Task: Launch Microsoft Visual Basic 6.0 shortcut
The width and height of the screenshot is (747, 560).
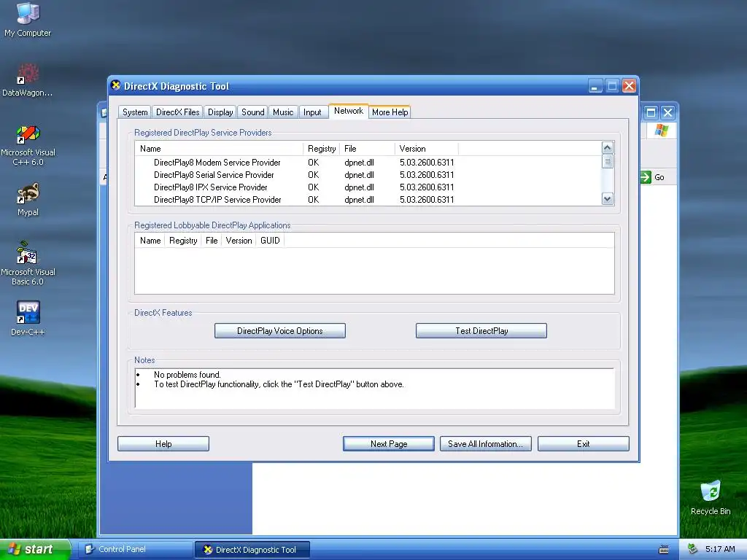Action: [28, 263]
